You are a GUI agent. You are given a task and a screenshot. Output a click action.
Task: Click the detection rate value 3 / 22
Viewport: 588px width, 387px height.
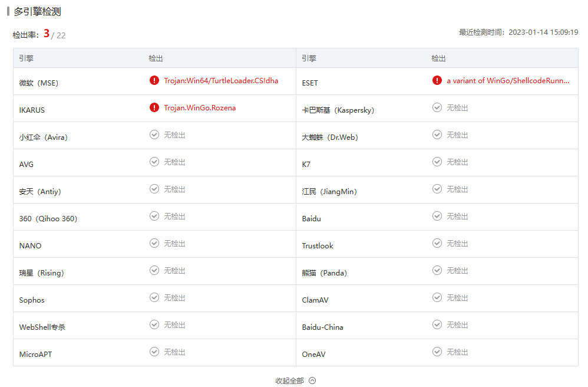click(55, 34)
